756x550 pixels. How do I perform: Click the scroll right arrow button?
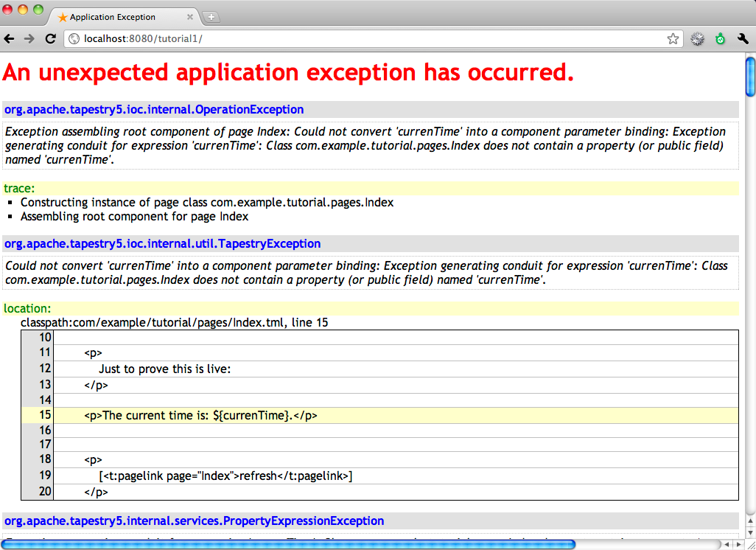click(739, 544)
